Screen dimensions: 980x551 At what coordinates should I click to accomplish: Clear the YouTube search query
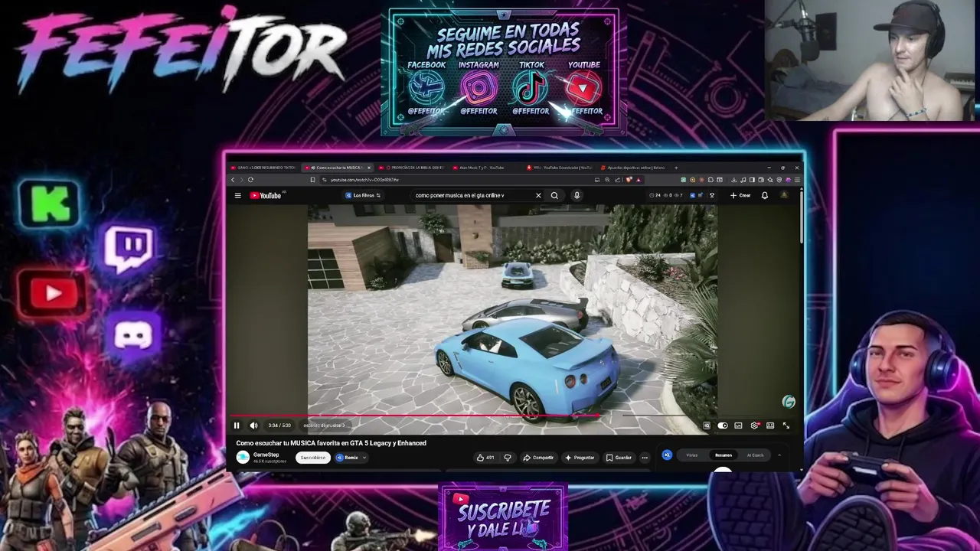click(x=538, y=195)
